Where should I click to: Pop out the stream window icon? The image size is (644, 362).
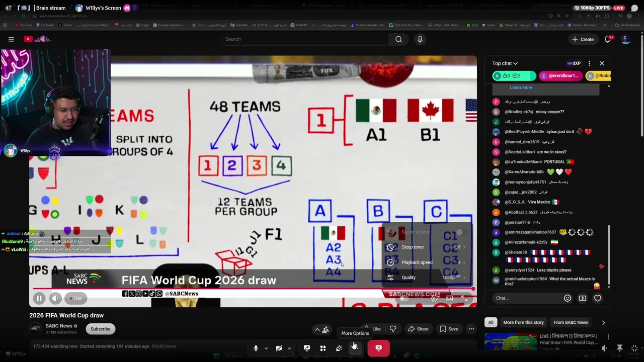tap(620, 348)
